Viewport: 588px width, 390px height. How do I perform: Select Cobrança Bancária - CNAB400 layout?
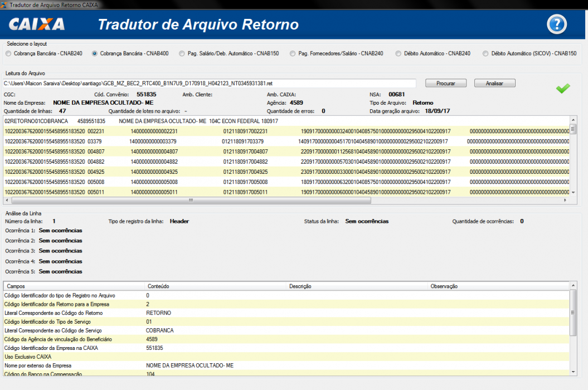point(95,53)
